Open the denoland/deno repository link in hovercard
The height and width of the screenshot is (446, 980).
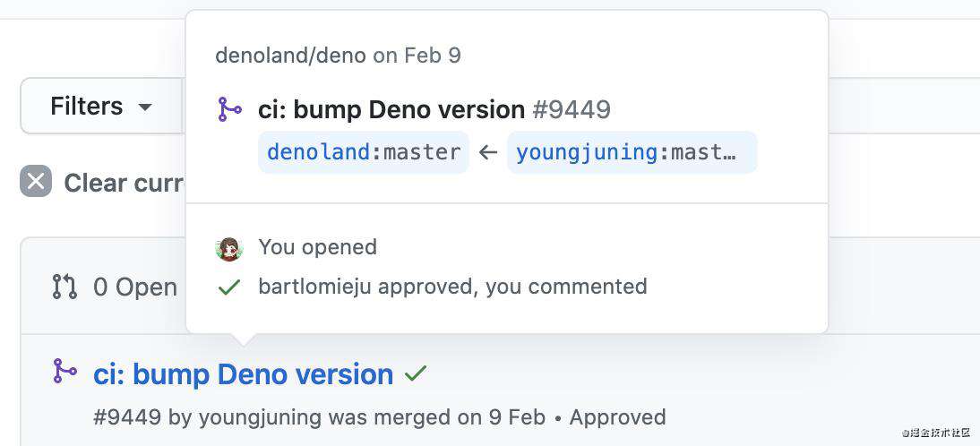pos(290,56)
